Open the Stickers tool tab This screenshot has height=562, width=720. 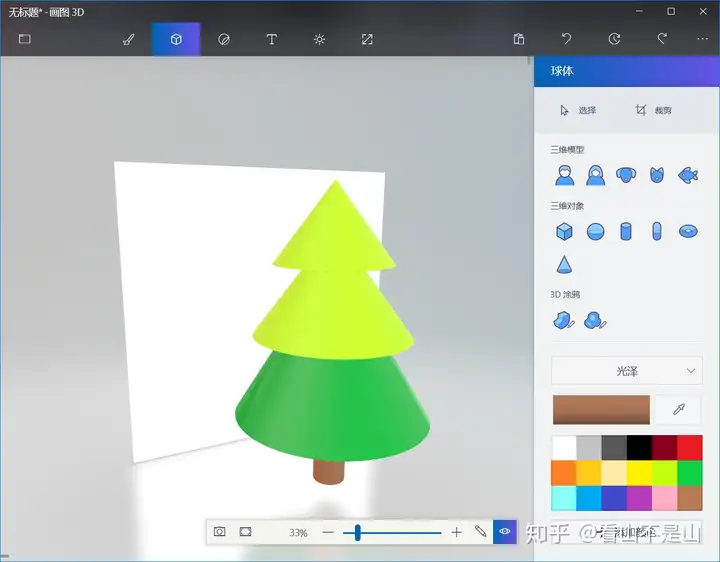(x=224, y=39)
